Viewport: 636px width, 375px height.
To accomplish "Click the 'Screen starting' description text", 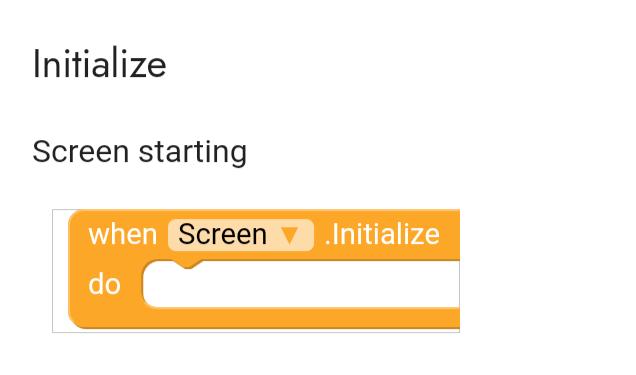I will click(x=140, y=152).
